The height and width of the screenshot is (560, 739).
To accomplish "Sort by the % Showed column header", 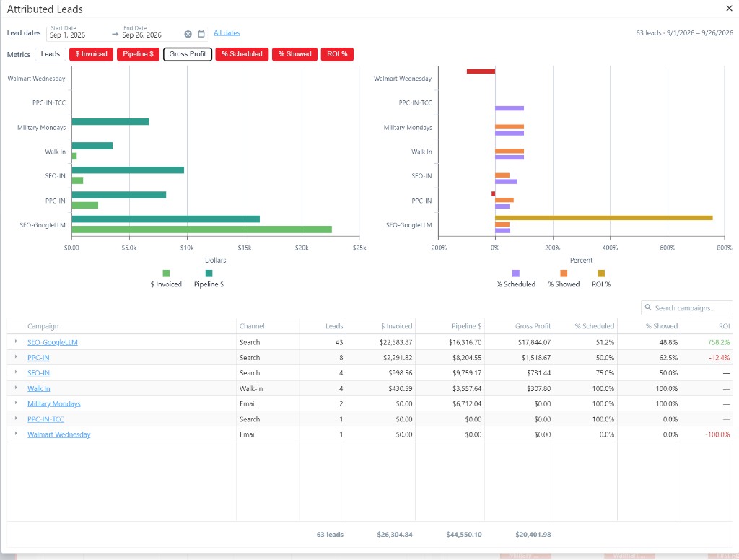I will click(662, 326).
